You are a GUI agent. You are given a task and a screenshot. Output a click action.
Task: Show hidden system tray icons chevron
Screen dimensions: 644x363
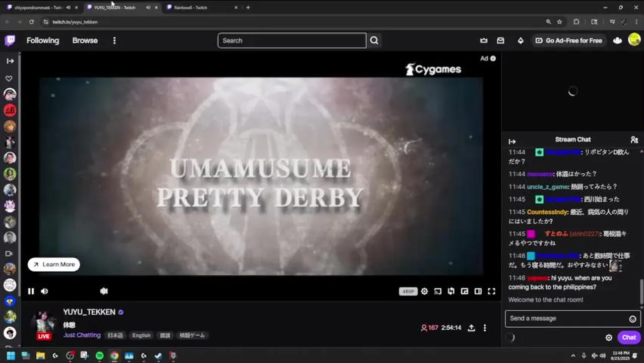573,355
